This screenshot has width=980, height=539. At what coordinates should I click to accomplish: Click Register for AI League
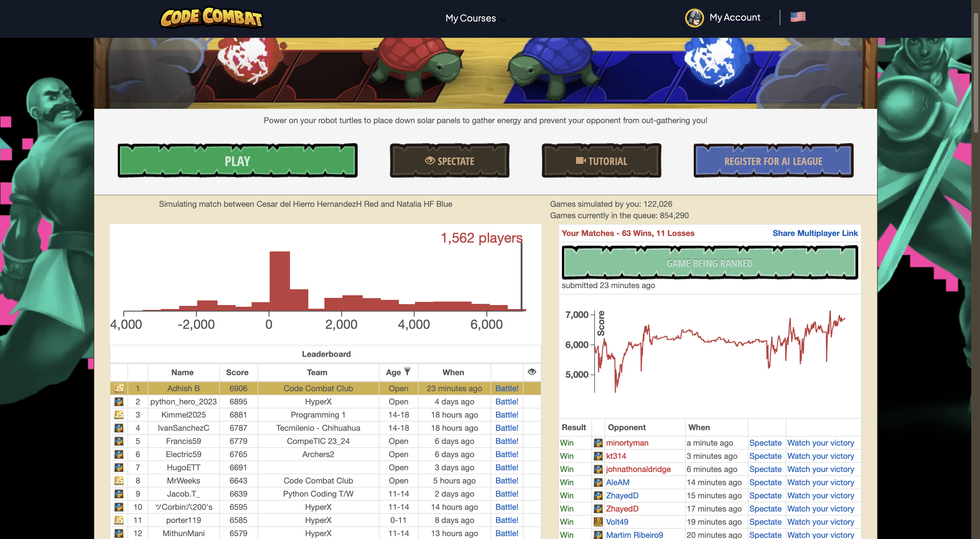click(773, 161)
